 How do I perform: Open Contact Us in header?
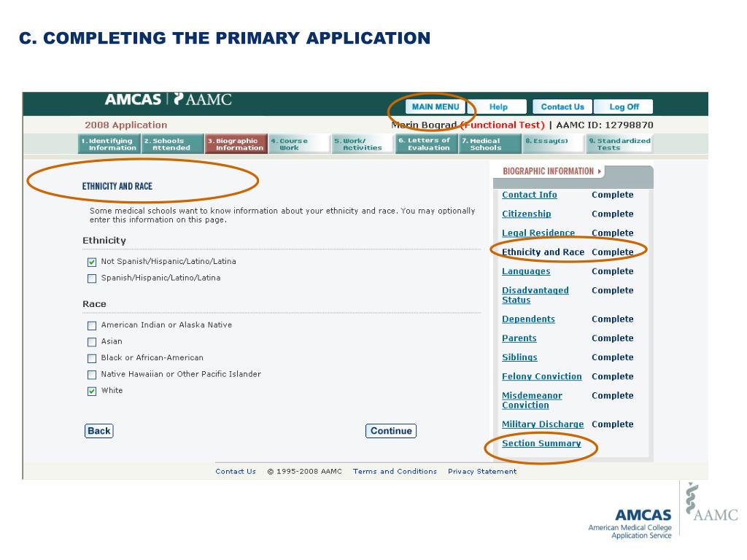pos(562,106)
